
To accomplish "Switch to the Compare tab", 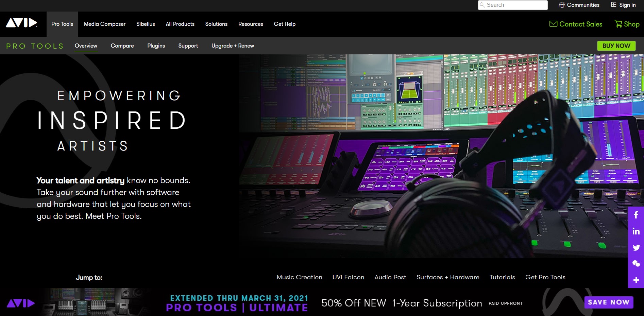I will click(122, 46).
